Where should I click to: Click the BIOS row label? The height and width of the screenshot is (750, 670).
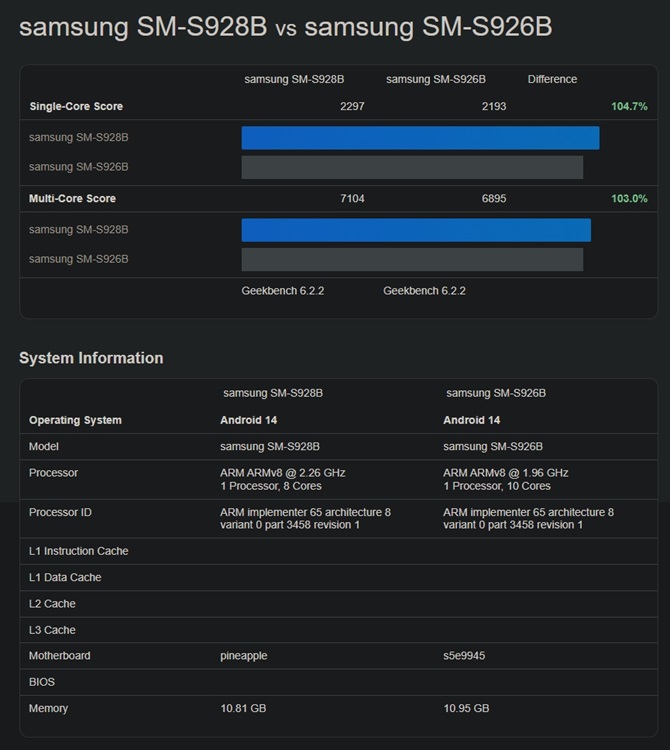coord(42,682)
